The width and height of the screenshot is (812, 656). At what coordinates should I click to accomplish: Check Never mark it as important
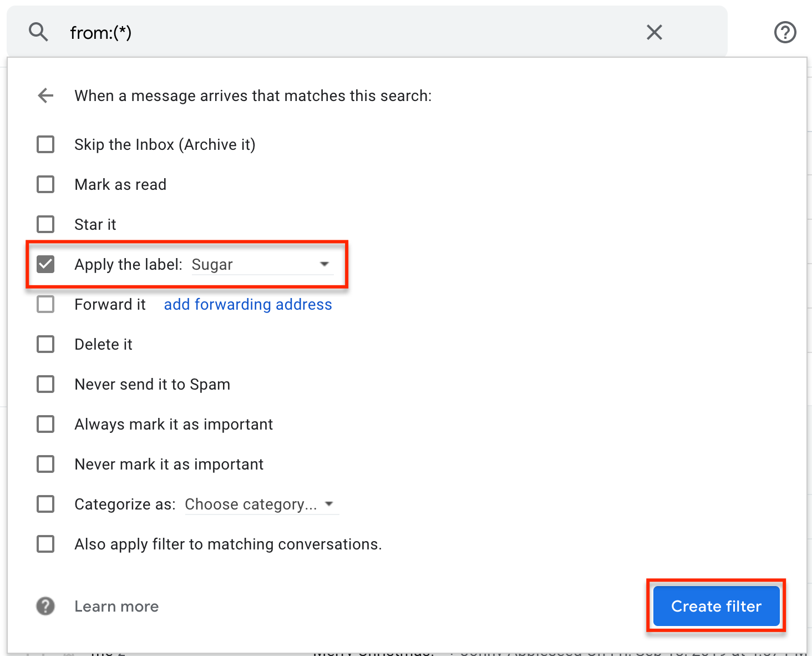pos(45,464)
